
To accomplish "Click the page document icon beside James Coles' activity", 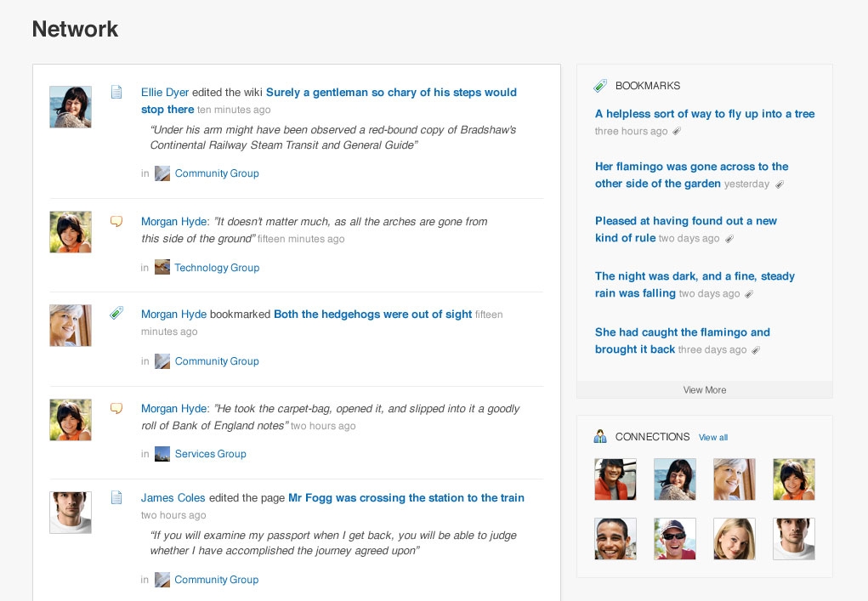I will point(116,497).
